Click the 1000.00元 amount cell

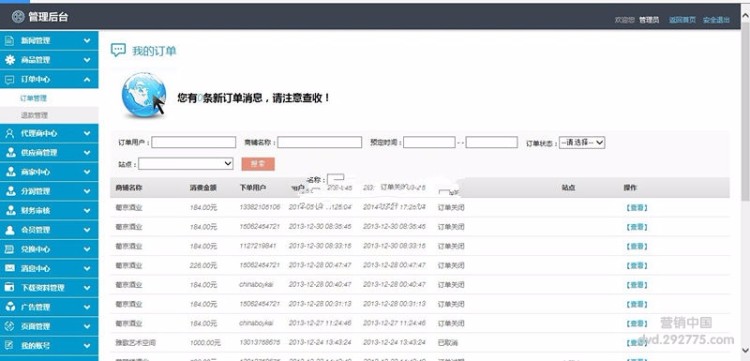click(x=205, y=343)
